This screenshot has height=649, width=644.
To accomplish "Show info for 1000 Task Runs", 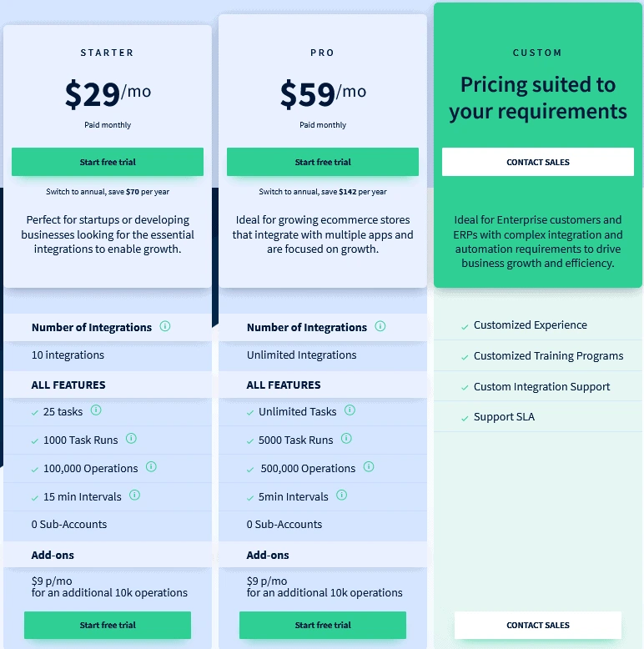I will click(131, 438).
